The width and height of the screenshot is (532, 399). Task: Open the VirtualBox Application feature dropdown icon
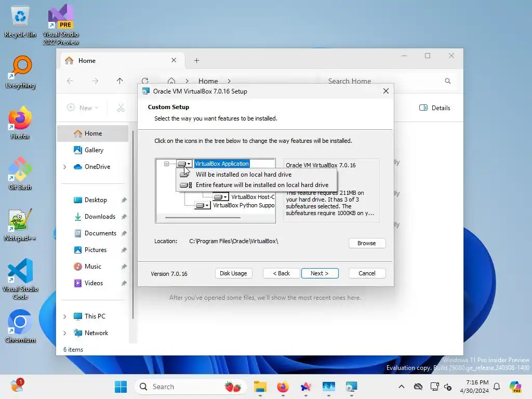184,164
